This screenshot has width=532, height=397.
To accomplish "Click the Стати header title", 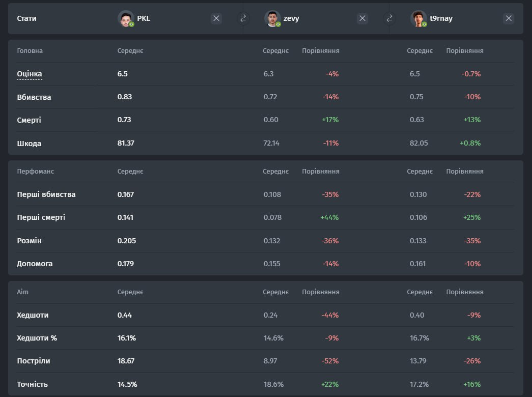I will click(x=26, y=18).
